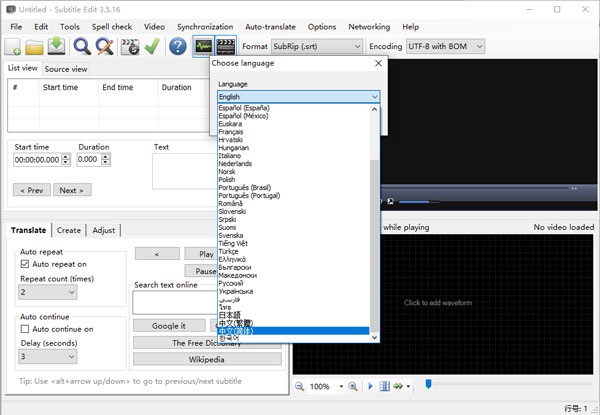This screenshot has height=415, width=600.
Task: Uncheck Auto repeat on checkbox
Action: pos(26,264)
